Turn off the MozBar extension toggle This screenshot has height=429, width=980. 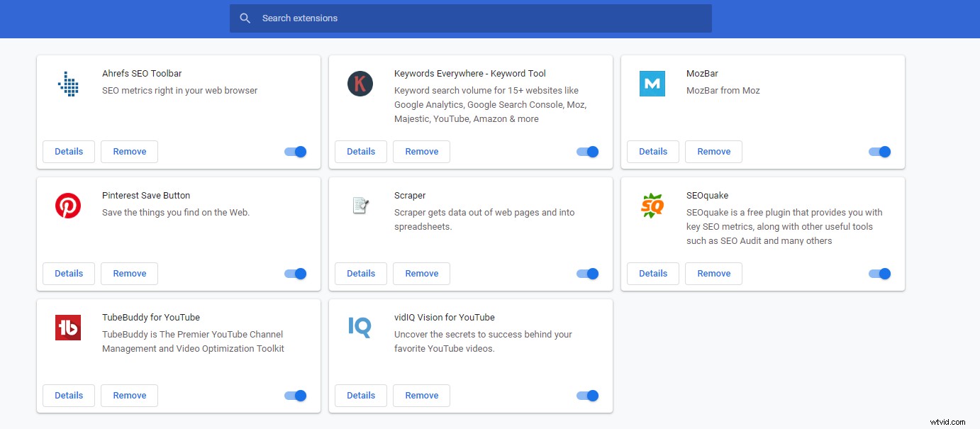pyautogui.click(x=879, y=152)
